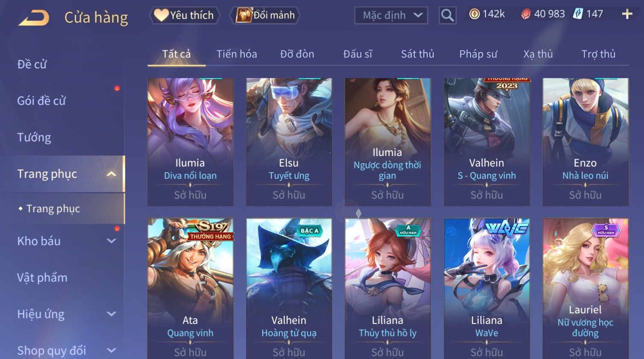
Task: Go back using the return arrow icon
Action: tap(34, 18)
